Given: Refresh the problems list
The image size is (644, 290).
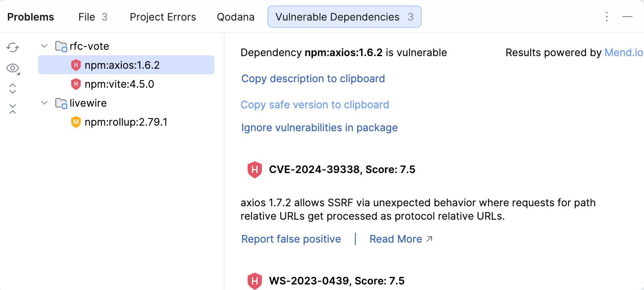Looking at the screenshot, I should pos(12,47).
